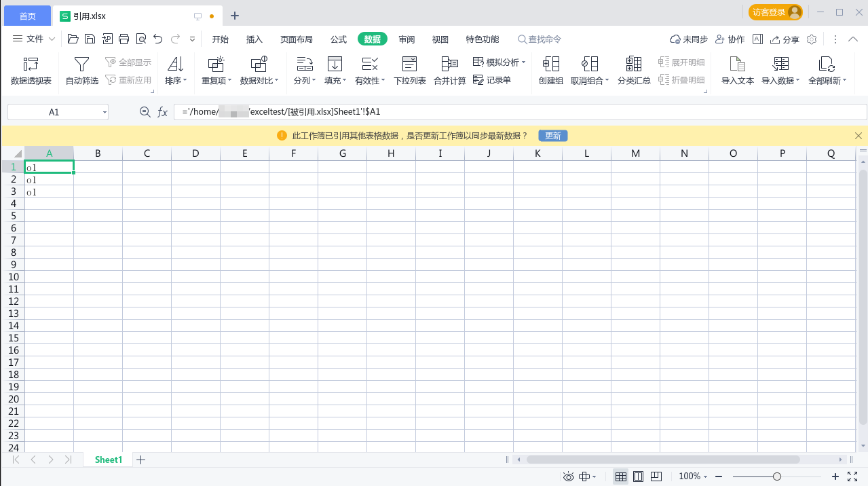The width and height of the screenshot is (868, 486).
Task: Click the undo arrow icon
Action: 158,39
